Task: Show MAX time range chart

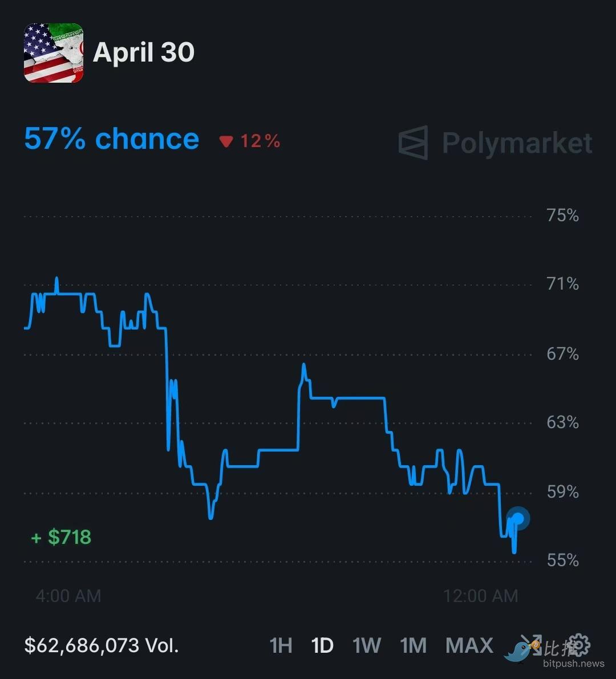Action: (x=469, y=646)
